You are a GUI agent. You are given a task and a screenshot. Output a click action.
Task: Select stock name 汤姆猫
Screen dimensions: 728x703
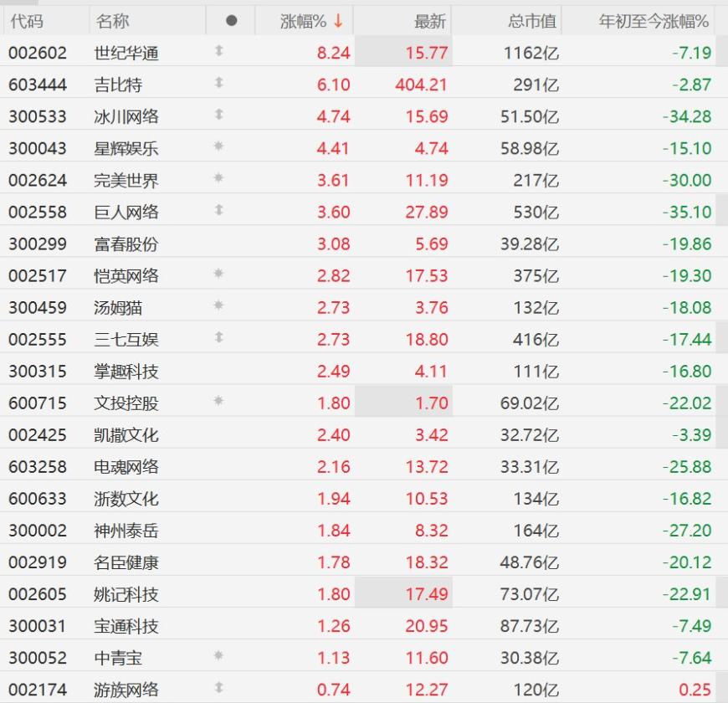118,308
